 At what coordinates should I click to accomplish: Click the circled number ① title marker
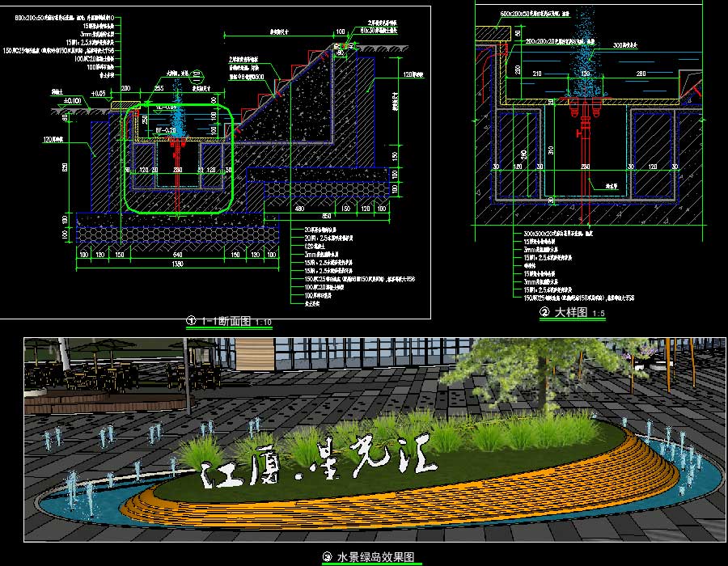(x=191, y=320)
